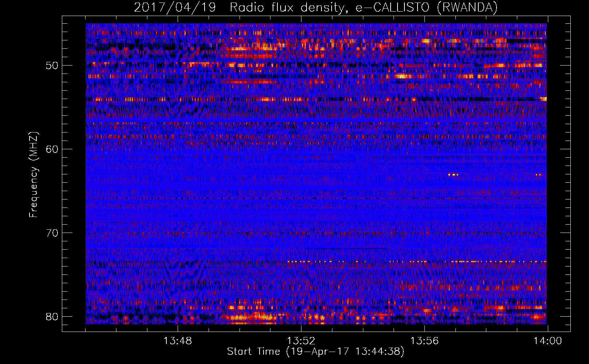Click the 13:56 time tick label
Screen dimensions: 589x364
point(424,341)
